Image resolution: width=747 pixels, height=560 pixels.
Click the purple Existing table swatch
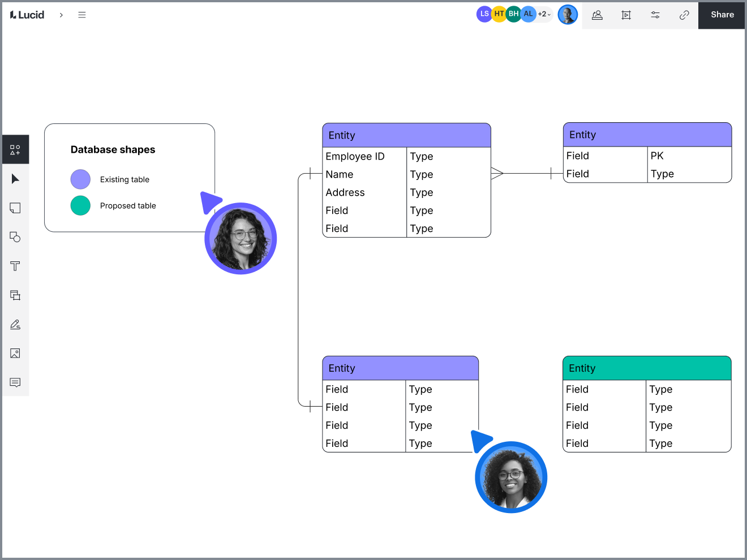80,179
